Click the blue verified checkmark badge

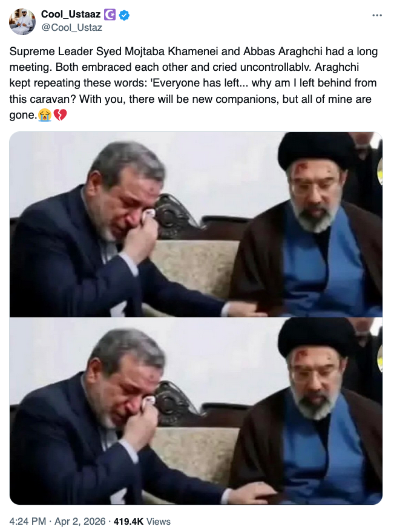pyautogui.click(x=124, y=15)
